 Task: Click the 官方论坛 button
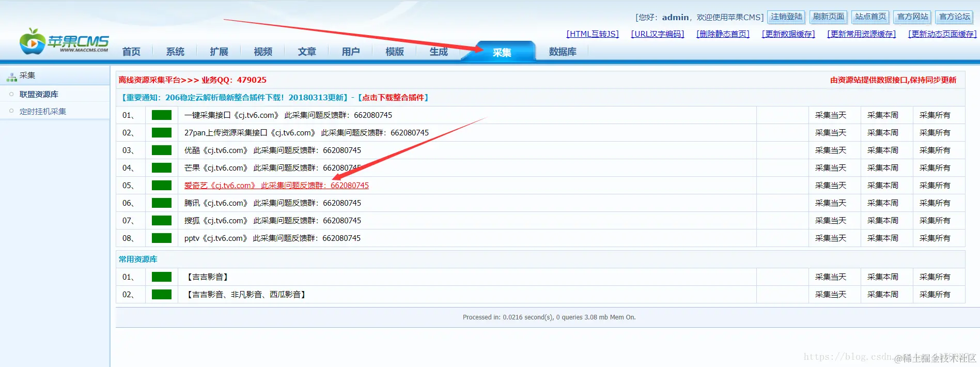955,17
